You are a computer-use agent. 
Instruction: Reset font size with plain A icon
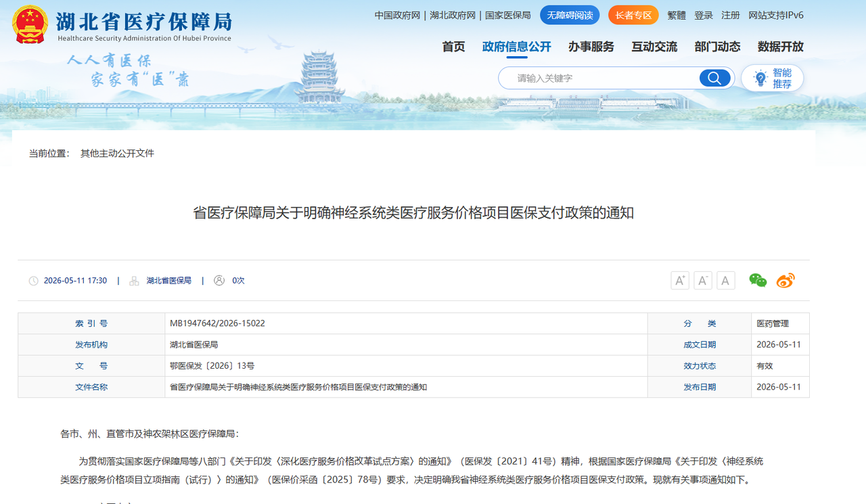(726, 280)
